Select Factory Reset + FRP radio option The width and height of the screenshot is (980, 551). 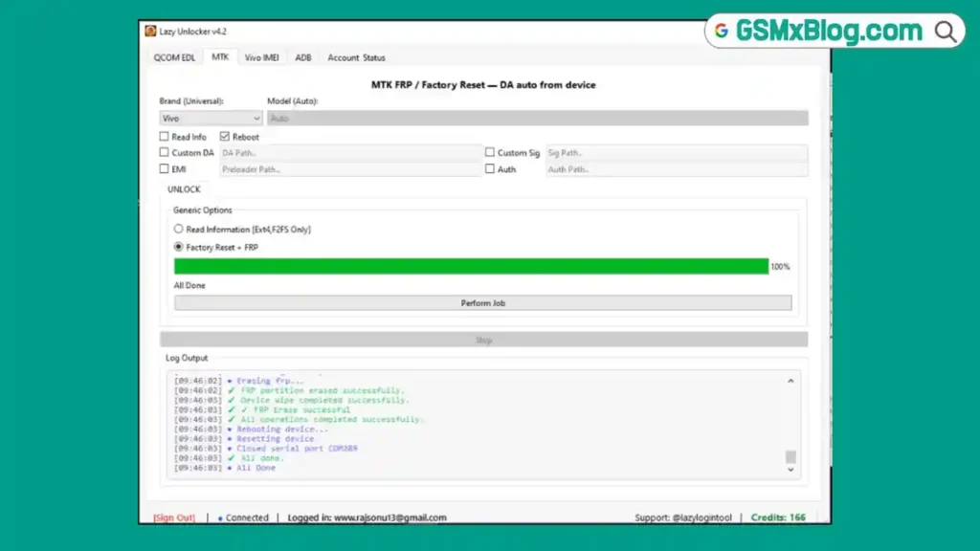(179, 248)
